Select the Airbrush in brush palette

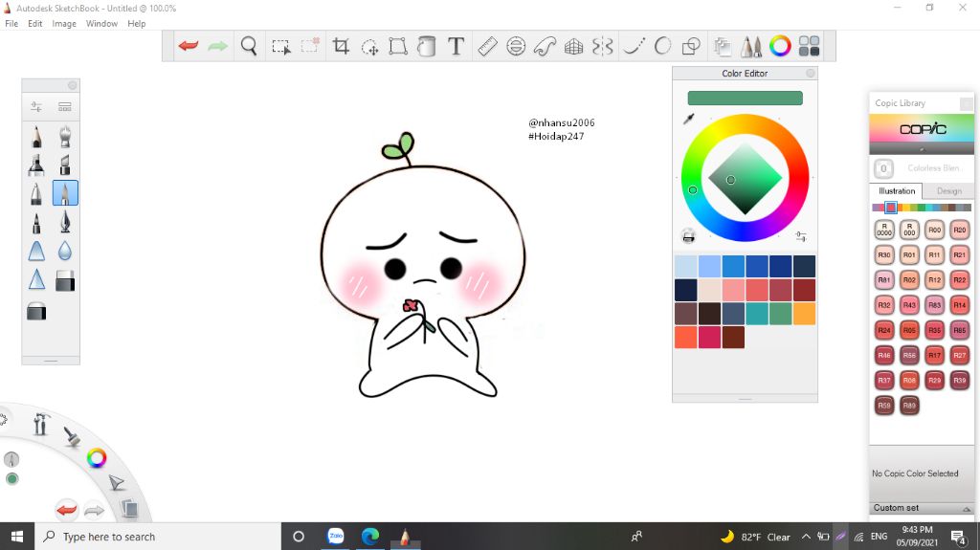[65, 136]
